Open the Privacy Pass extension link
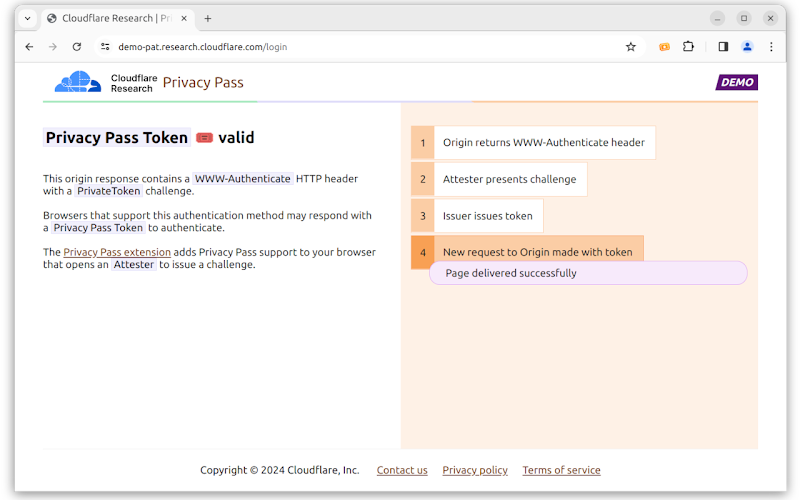This screenshot has width=800, height=500. pyautogui.click(x=117, y=252)
